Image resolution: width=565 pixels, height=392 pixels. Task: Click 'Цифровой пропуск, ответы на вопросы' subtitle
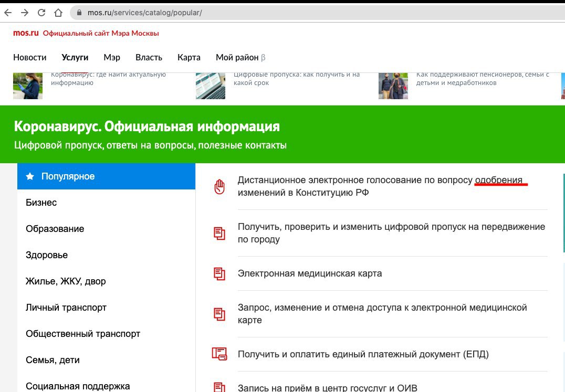[150, 145]
